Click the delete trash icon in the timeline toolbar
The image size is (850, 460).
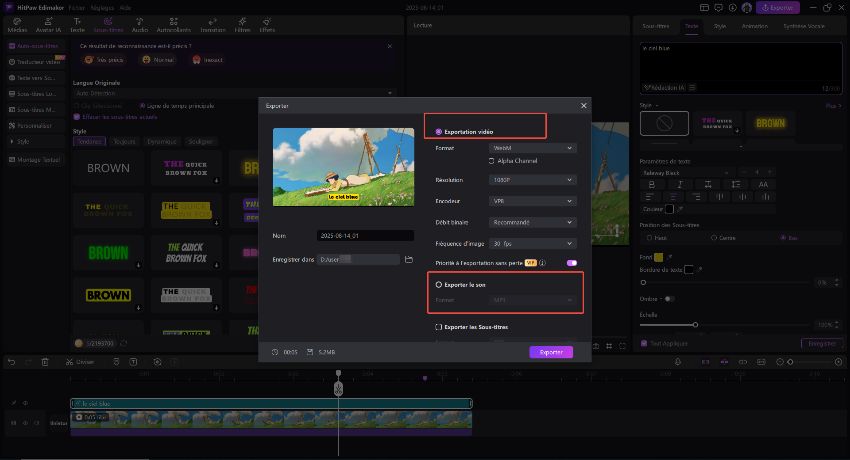point(45,361)
